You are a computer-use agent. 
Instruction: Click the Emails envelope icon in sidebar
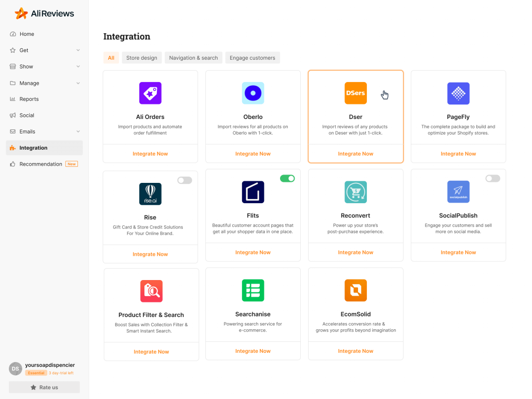(x=13, y=131)
